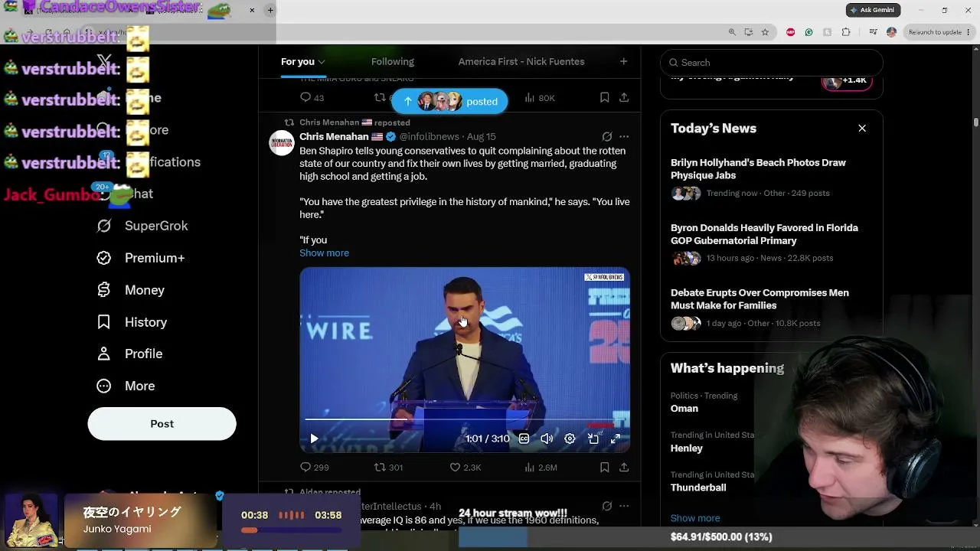
Task: Select the Money menu item label
Action: coord(145,290)
